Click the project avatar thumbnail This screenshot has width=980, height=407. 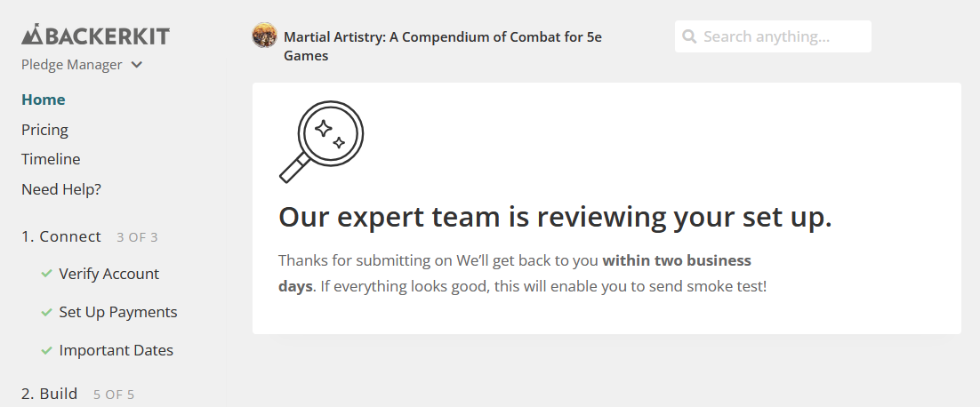click(264, 36)
